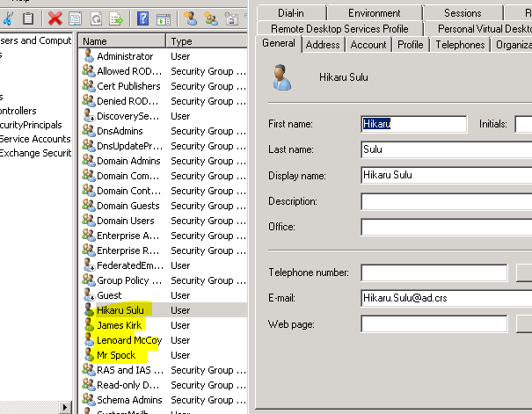
Task: Click the Last name field
Action: (x=447, y=149)
